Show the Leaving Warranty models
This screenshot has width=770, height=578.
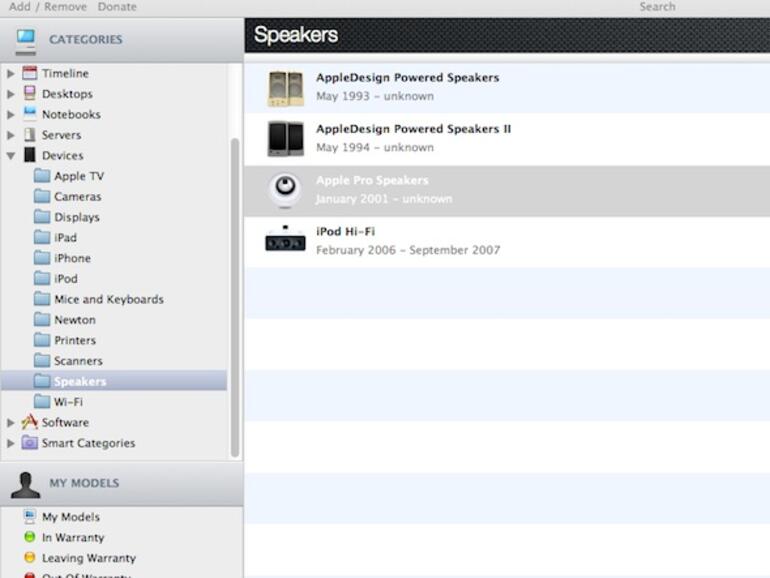click(89, 558)
